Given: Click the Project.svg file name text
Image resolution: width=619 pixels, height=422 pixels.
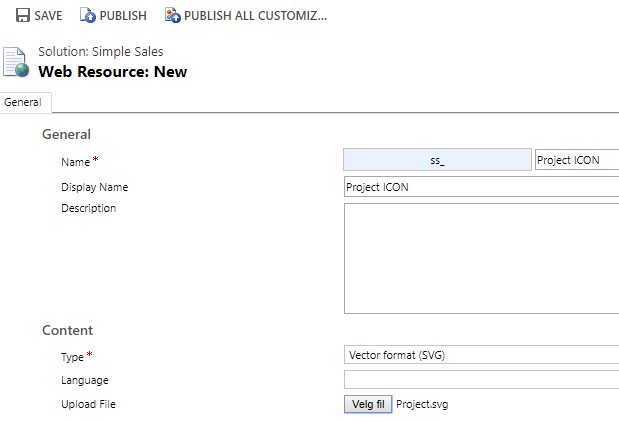Looking at the screenshot, I should pyautogui.click(x=423, y=404).
